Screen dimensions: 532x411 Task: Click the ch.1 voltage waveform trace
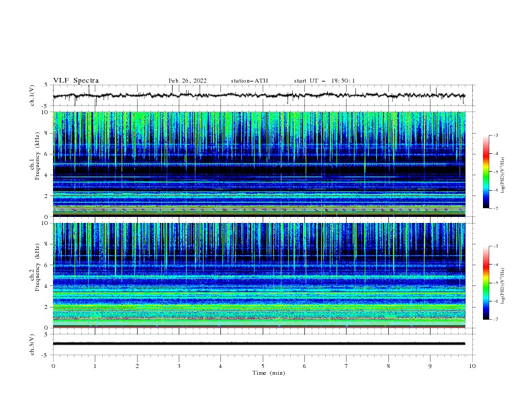click(259, 95)
